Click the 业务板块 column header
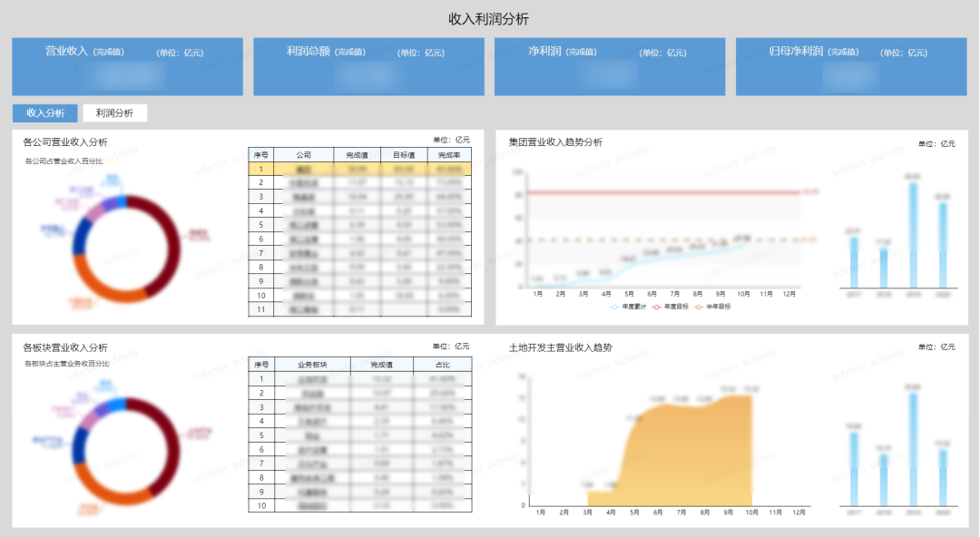 [x=310, y=365]
